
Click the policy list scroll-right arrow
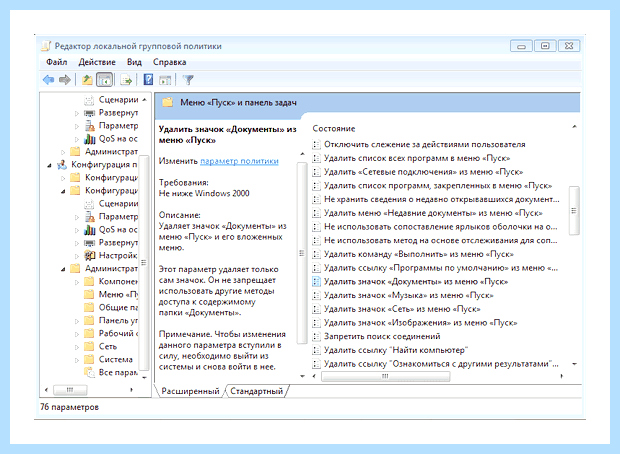561,376
